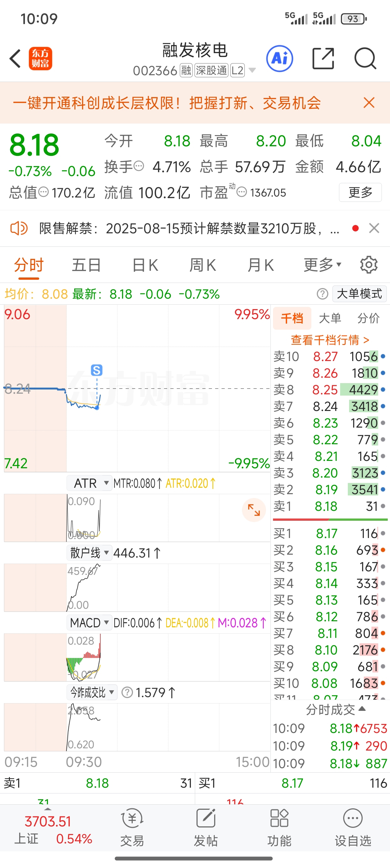
Task: Select the 卖1 8.18 order book row
Action: (x=330, y=506)
